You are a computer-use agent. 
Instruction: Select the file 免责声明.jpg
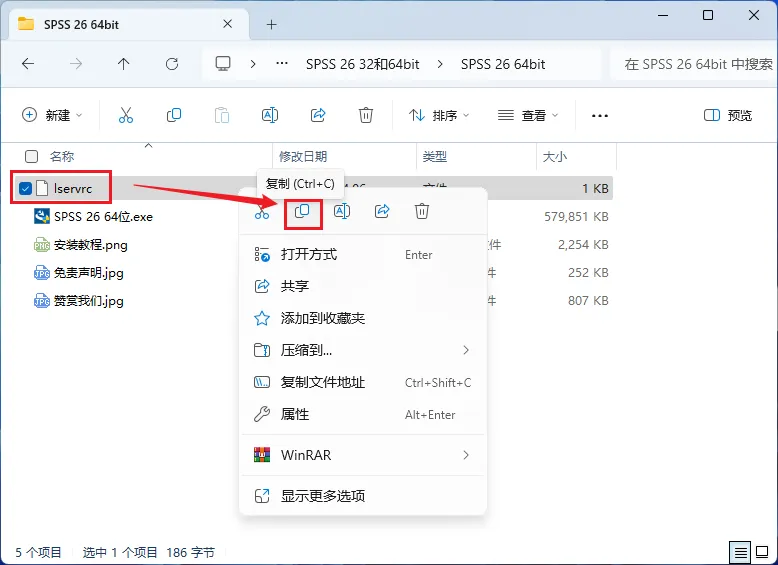(x=89, y=273)
